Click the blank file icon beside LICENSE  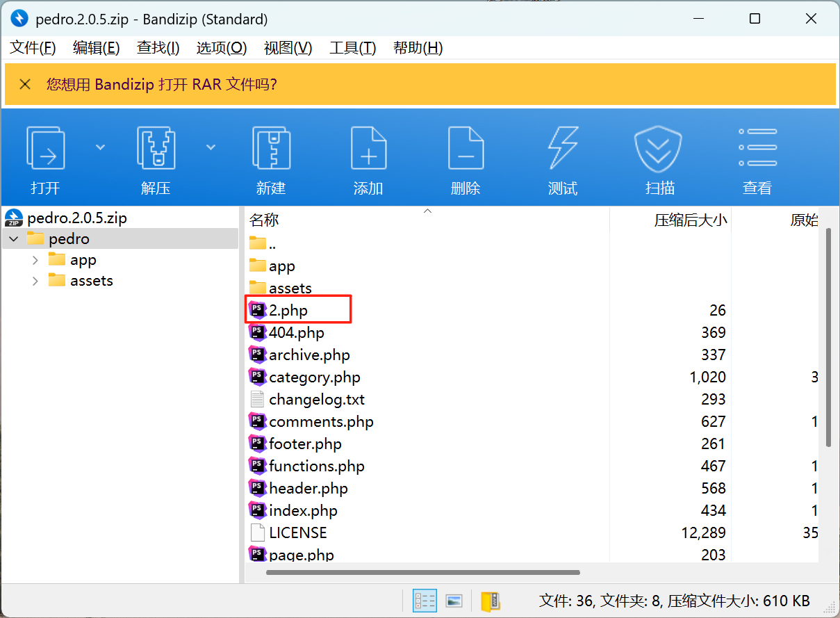pyautogui.click(x=258, y=532)
